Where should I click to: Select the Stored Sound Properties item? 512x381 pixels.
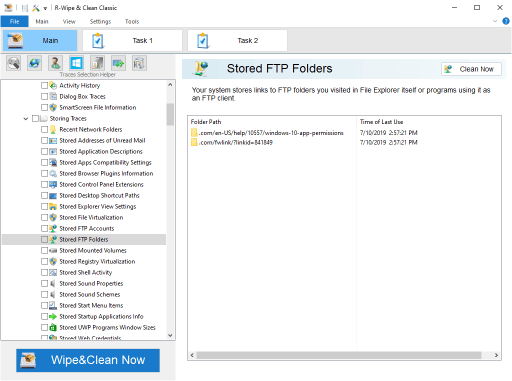tap(91, 283)
